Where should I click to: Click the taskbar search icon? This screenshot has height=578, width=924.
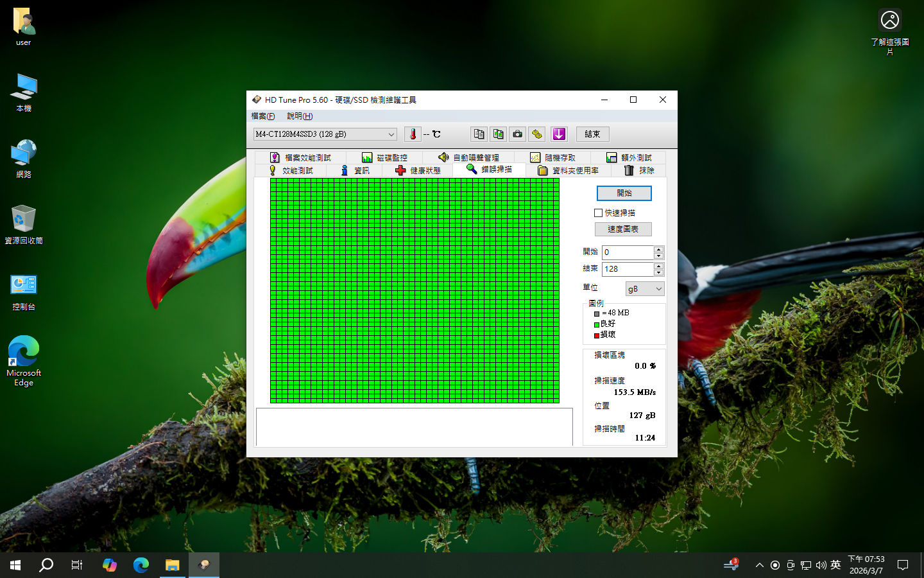46,565
